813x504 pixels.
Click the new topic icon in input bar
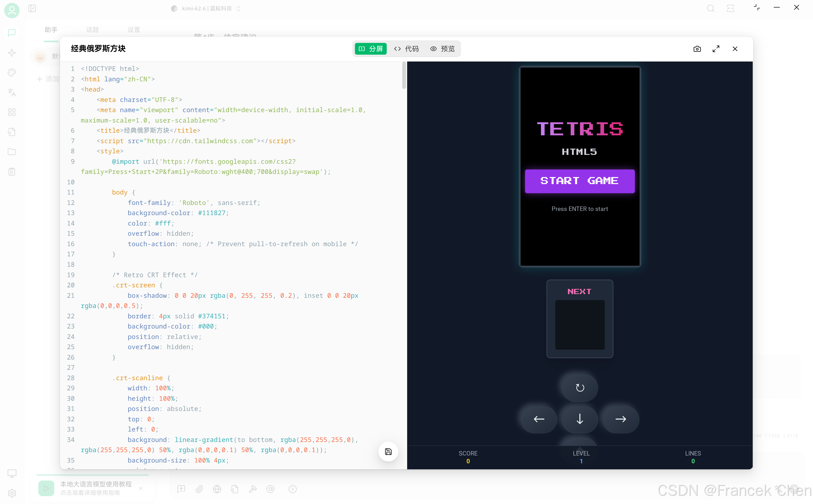(182, 489)
